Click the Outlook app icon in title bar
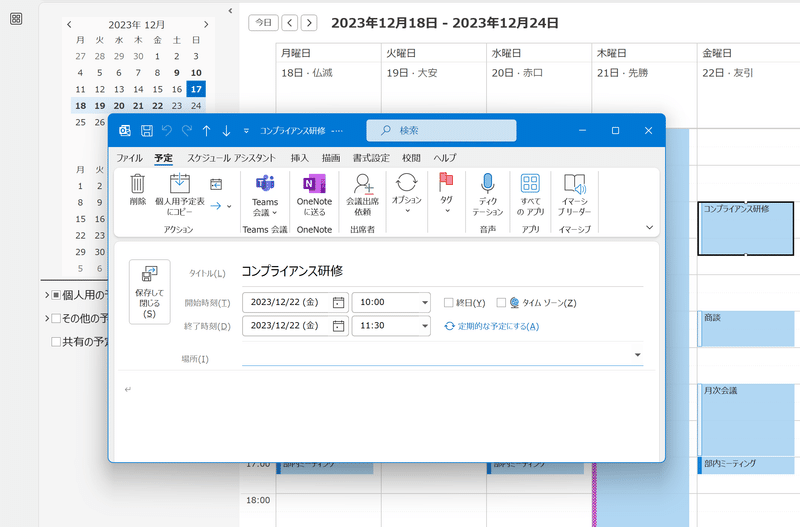The height and width of the screenshot is (527, 800). click(x=125, y=131)
